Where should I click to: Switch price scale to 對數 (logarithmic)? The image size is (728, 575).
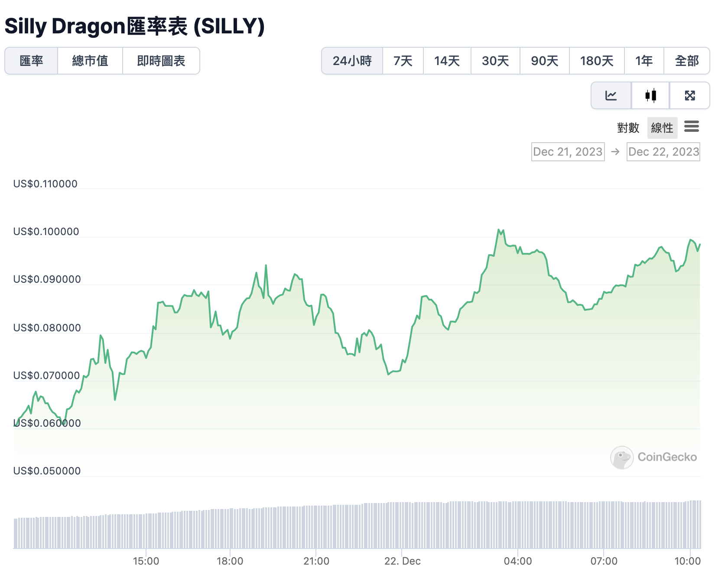629,128
